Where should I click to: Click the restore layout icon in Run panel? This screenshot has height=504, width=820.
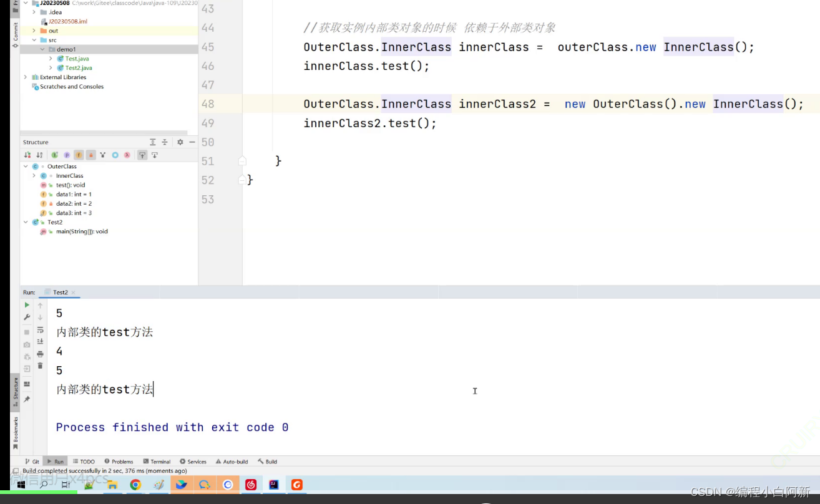27,384
